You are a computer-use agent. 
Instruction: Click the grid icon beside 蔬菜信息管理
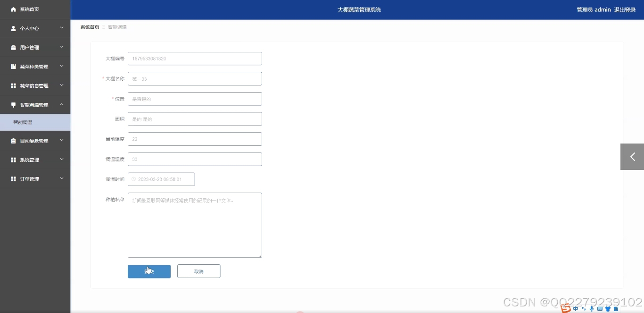pos(13,86)
